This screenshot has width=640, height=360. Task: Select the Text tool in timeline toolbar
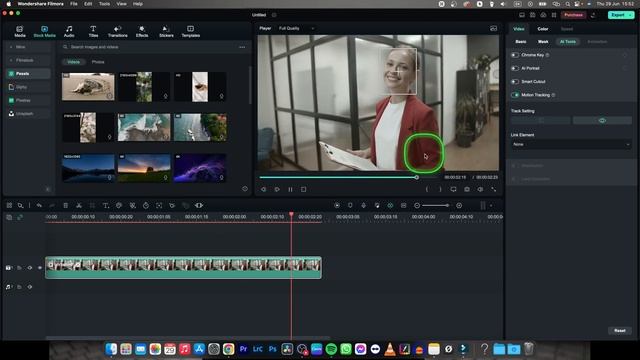(x=105, y=205)
